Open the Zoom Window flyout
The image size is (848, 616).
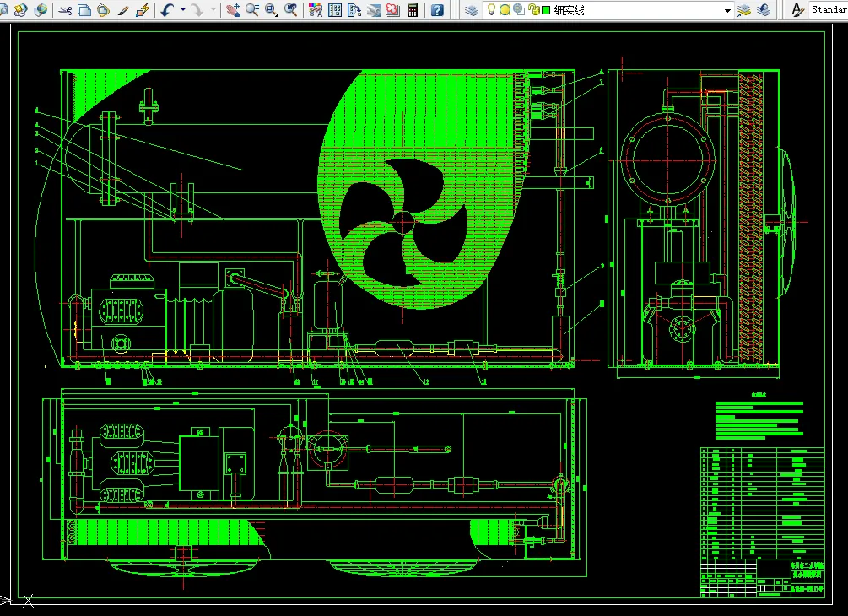click(272, 10)
